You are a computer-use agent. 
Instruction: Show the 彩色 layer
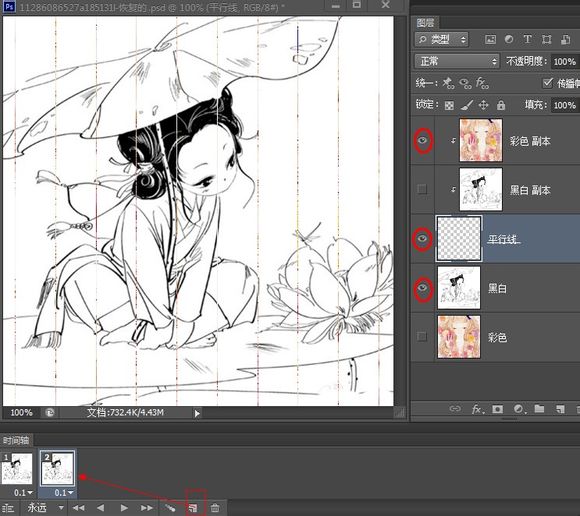[x=422, y=337]
